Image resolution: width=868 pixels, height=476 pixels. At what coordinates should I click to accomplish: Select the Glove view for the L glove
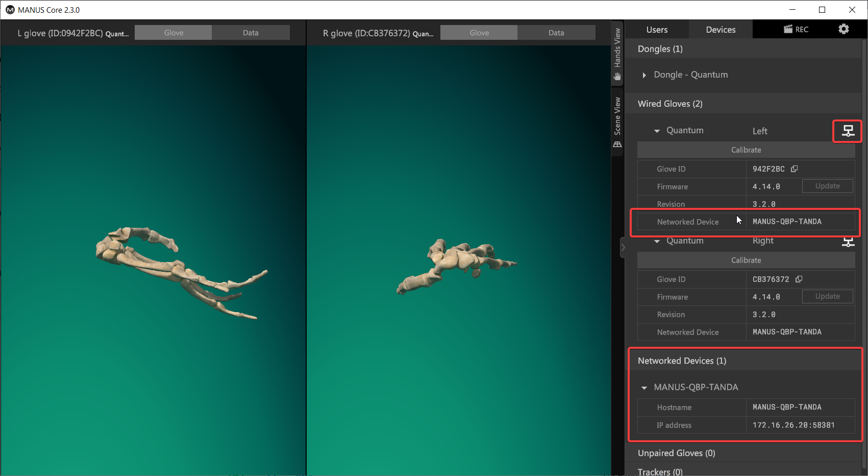[173, 33]
